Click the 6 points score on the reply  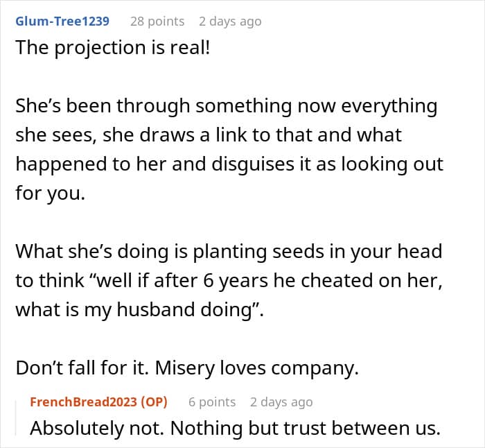tap(212, 402)
